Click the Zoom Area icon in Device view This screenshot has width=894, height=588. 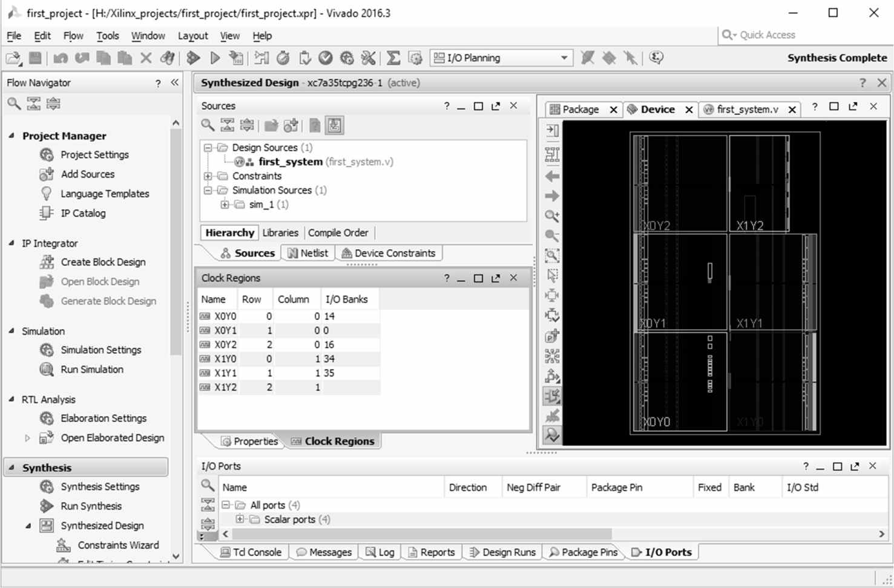tap(552, 255)
